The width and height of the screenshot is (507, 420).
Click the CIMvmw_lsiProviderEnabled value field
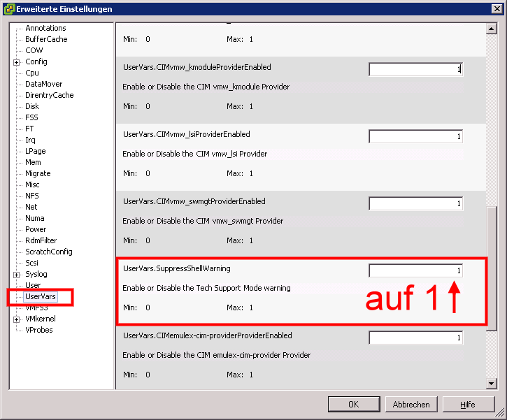(x=415, y=136)
